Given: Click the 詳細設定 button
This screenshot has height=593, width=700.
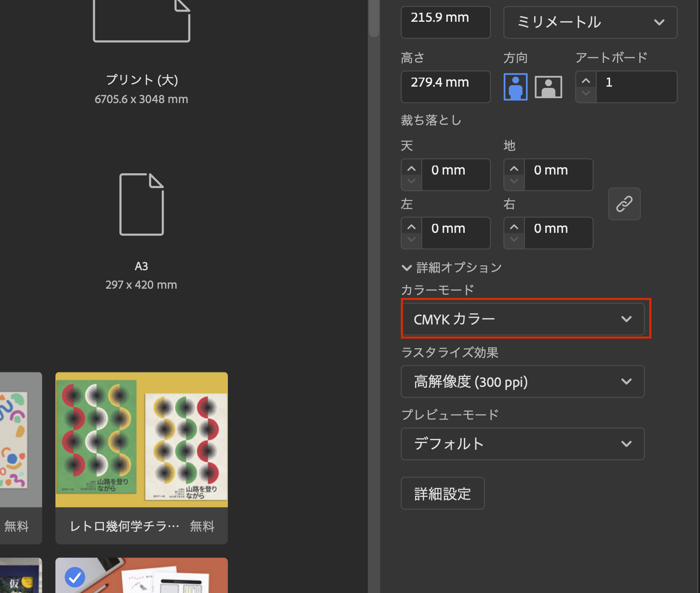Looking at the screenshot, I should (443, 493).
